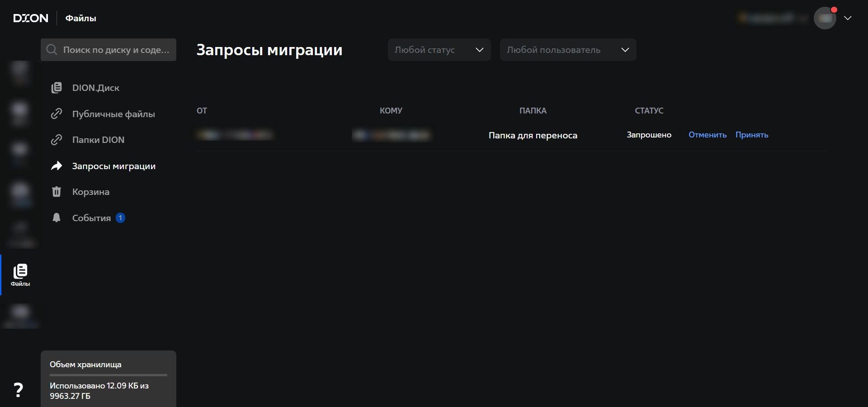Click the DION logo in header

point(31,18)
